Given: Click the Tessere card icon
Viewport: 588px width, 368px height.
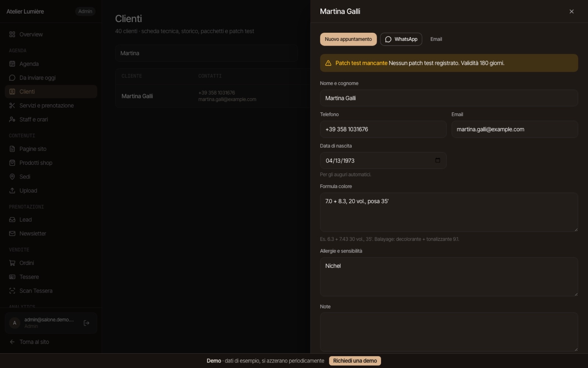Looking at the screenshot, I should pyautogui.click(x=12, y=277).
